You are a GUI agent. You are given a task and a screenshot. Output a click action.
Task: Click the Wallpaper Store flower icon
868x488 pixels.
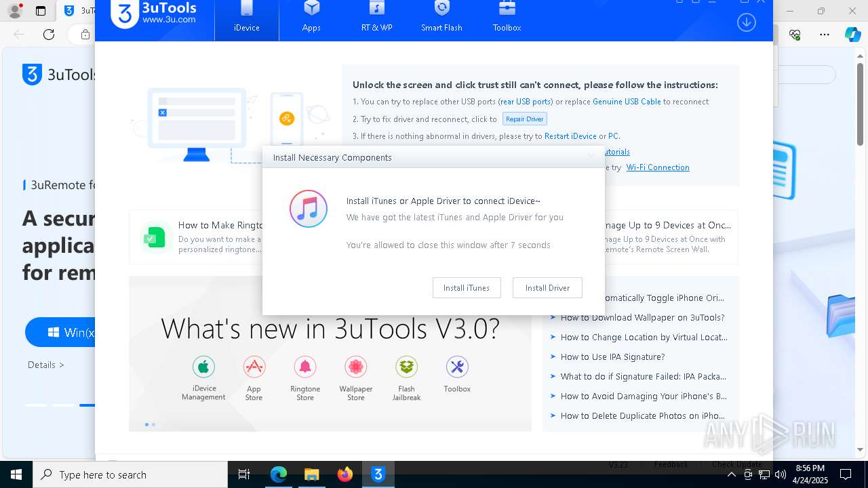[356, 367]
